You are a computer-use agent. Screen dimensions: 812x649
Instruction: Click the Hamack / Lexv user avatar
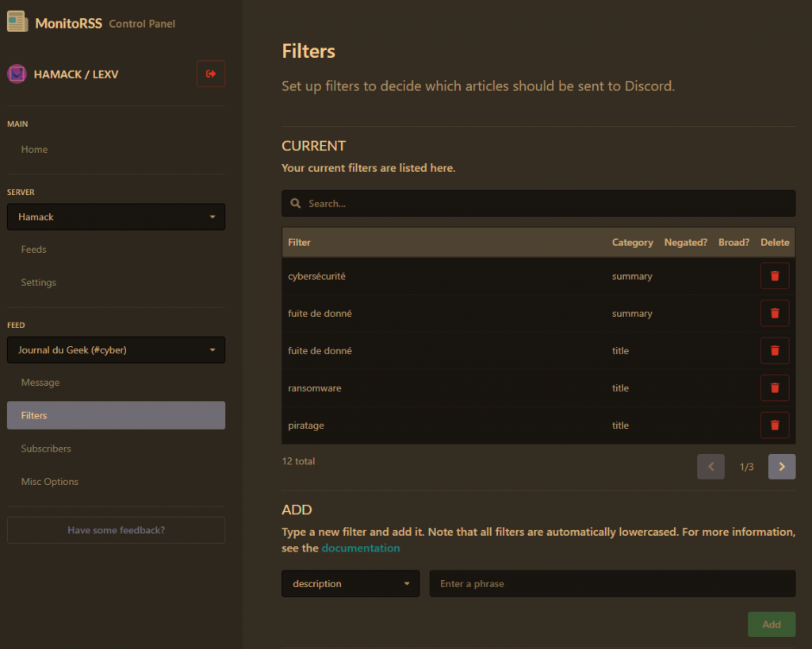(x=17, y=74)
